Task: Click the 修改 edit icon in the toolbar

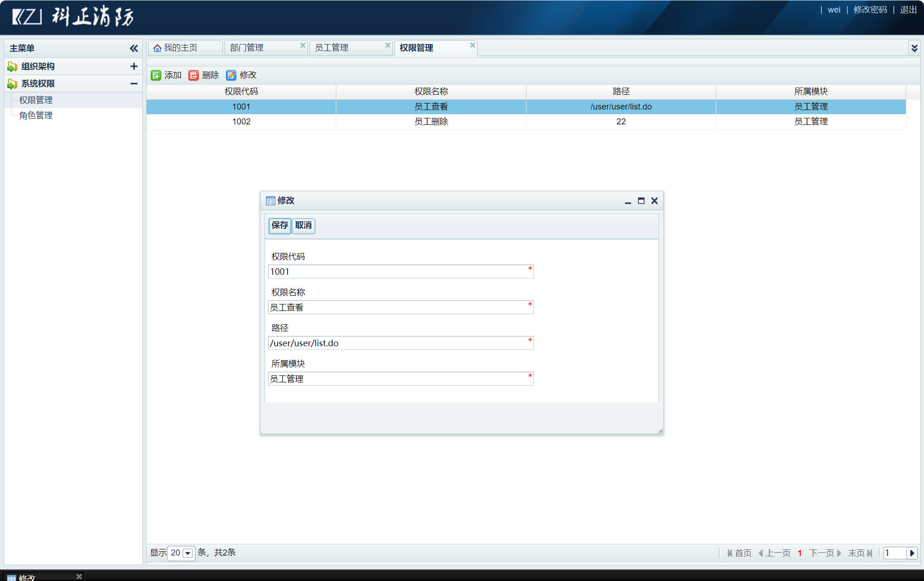Action: [231, 75]
